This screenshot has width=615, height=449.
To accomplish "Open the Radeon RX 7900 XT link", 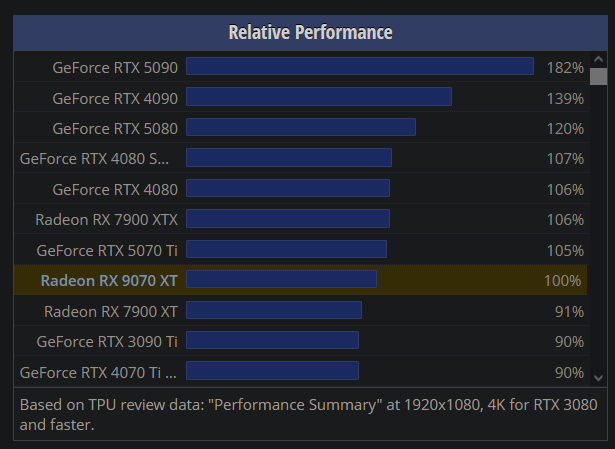I will tap(111, 312).
